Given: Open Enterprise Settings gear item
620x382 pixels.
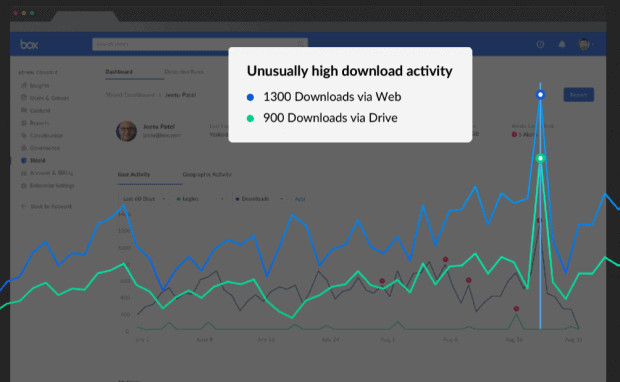Looking at the screenshot, I should pos(47,185).
